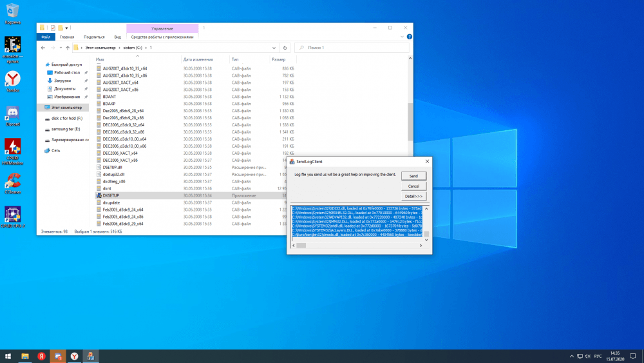
Task: Switch to the Вид ribbon tab
Action: coord(117,37)
